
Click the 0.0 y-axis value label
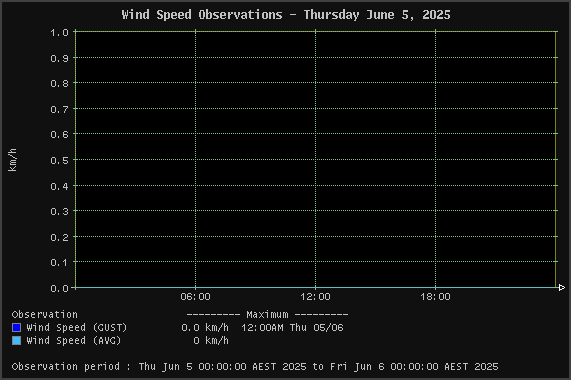click(x=59, y=288)
